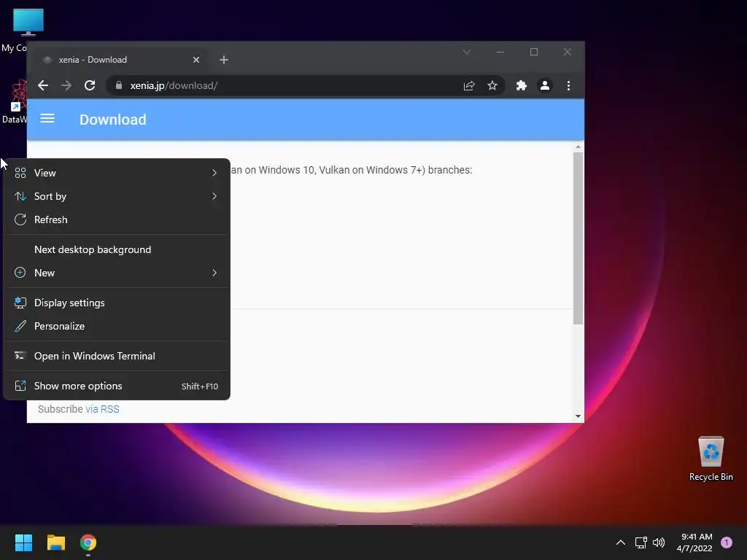Open the Chrome profile avatar
This screenshot has height=560, width=747.
pos(544,86)
